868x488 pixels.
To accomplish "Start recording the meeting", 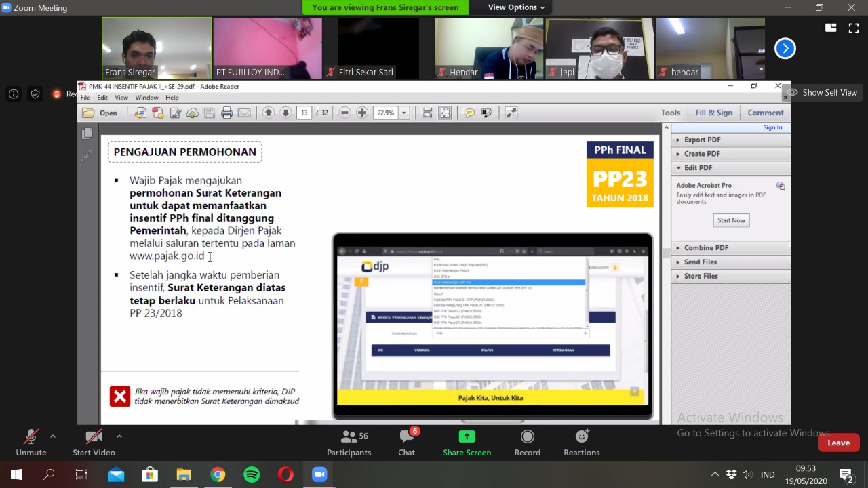I will 527,443.
